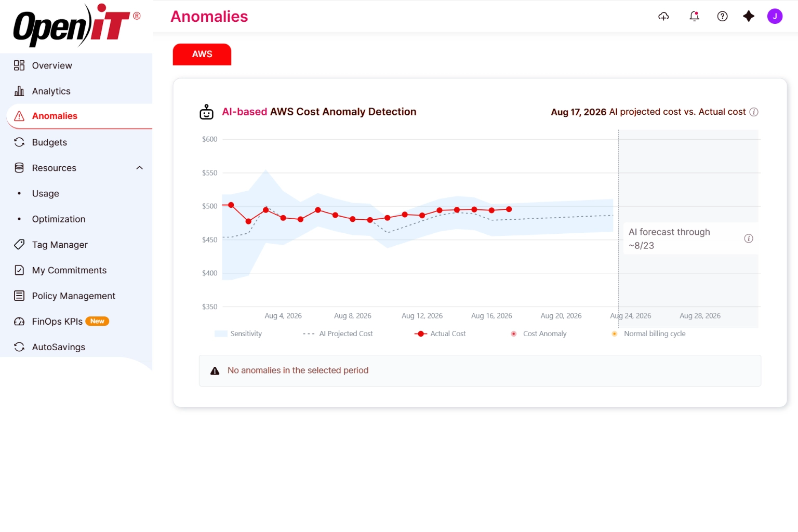Click the Tag Manager tag icon
The width and height of the screenshot is (798, 532).
tap(19, 245)
